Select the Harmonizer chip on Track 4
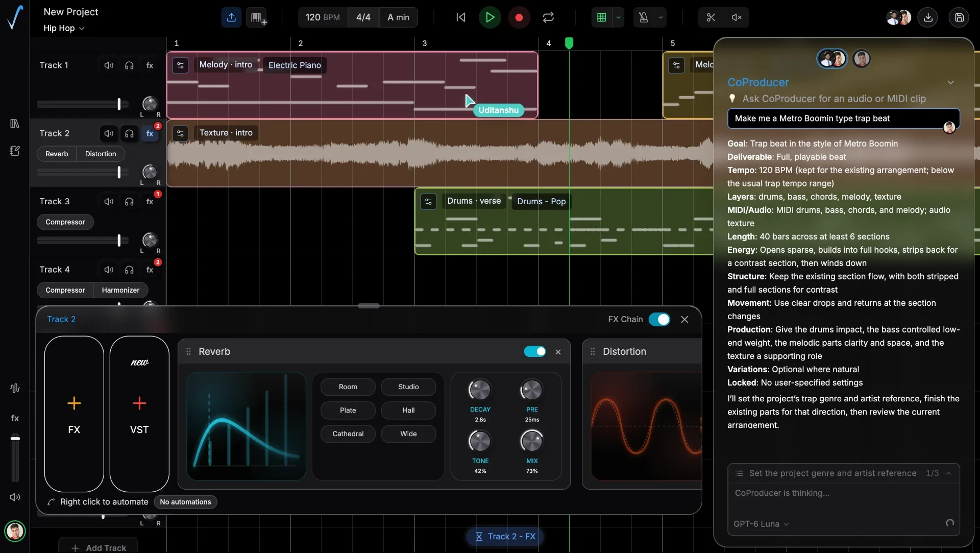Viewport: 980px width, 553px height. pyautogui.click(x=120, y=290)
